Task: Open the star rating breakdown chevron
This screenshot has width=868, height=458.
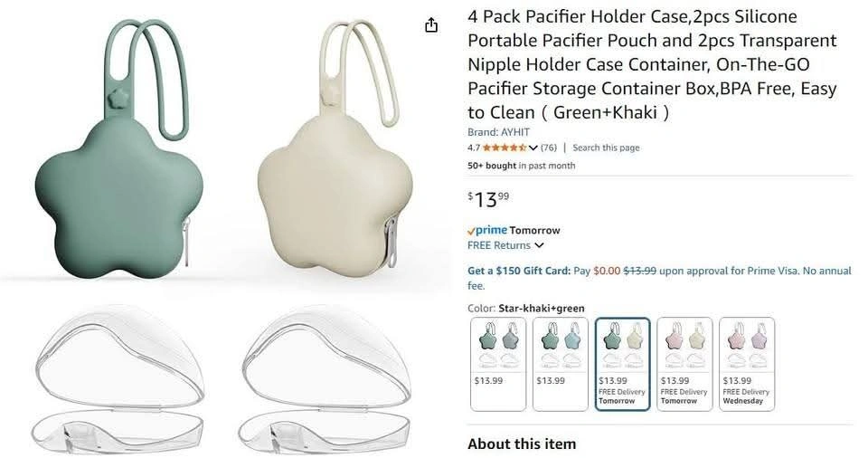Action: click(533, 148)
